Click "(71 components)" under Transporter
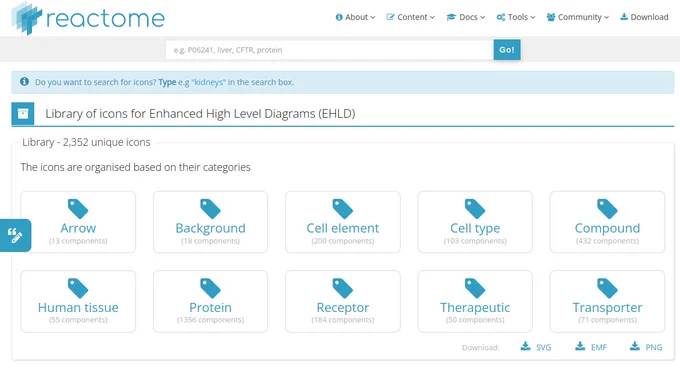The width and height of the screenshot is (680, 368). [607, 320]
